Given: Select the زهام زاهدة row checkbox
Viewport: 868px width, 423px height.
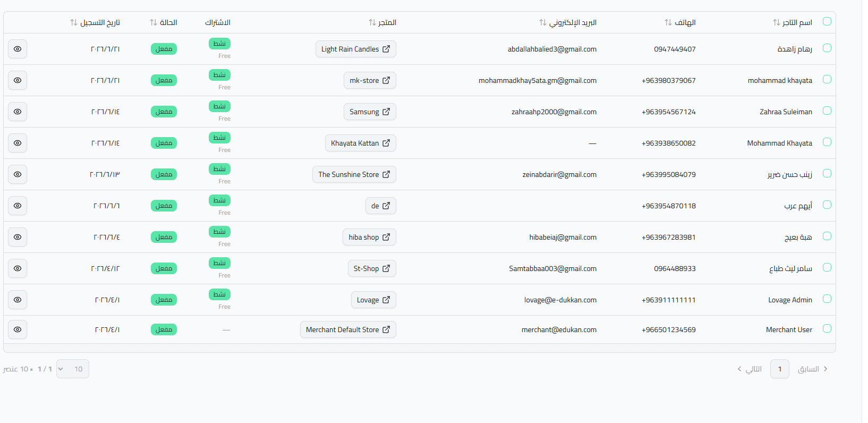Looking at the screenshot, I should 827,48.
